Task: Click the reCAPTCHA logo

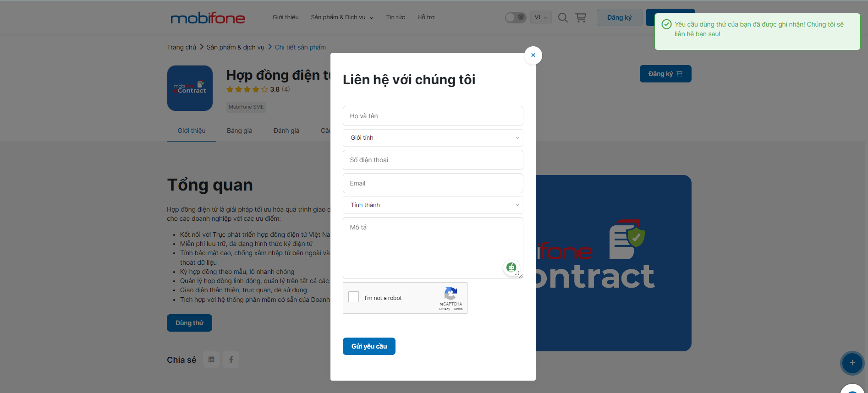Action: click(x=450, y=293)
